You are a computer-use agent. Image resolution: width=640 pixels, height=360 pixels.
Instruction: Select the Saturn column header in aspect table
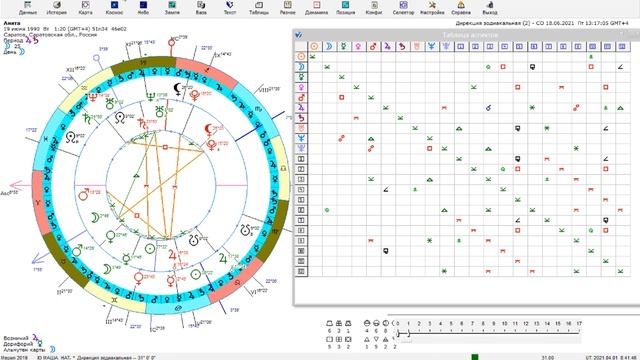(402, 47)
